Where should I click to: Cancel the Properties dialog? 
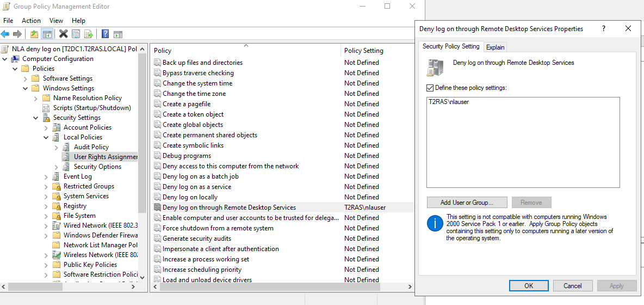click(572, 285)
